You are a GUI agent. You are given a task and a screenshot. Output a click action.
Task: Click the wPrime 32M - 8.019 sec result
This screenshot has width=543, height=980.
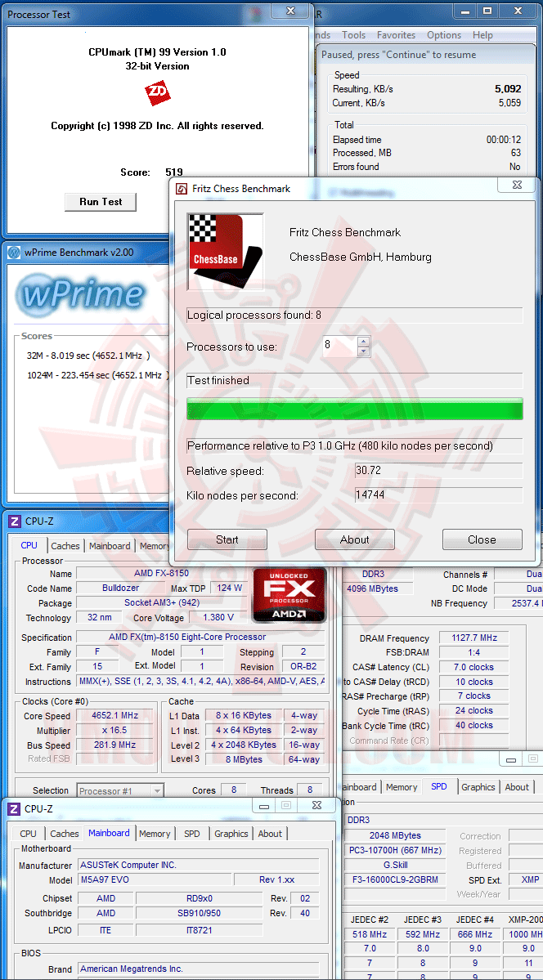coord(88,356)
